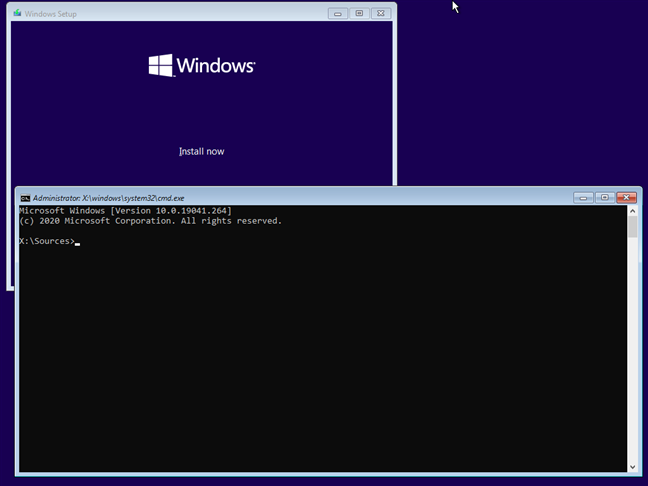Click the Microsoft Corporation copyright line

150,221
